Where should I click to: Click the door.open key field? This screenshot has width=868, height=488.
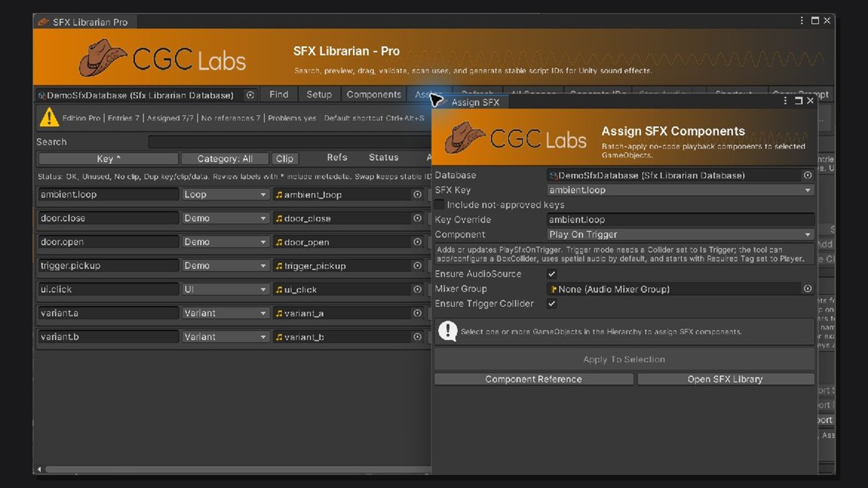tap(108, 242)
